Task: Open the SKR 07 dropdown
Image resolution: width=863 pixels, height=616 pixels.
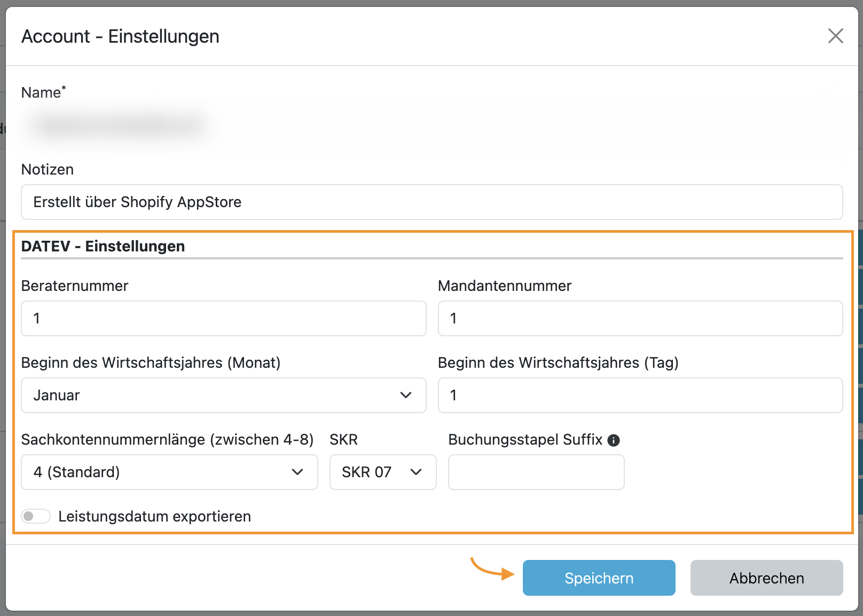Action: click(x=382, y=472)
